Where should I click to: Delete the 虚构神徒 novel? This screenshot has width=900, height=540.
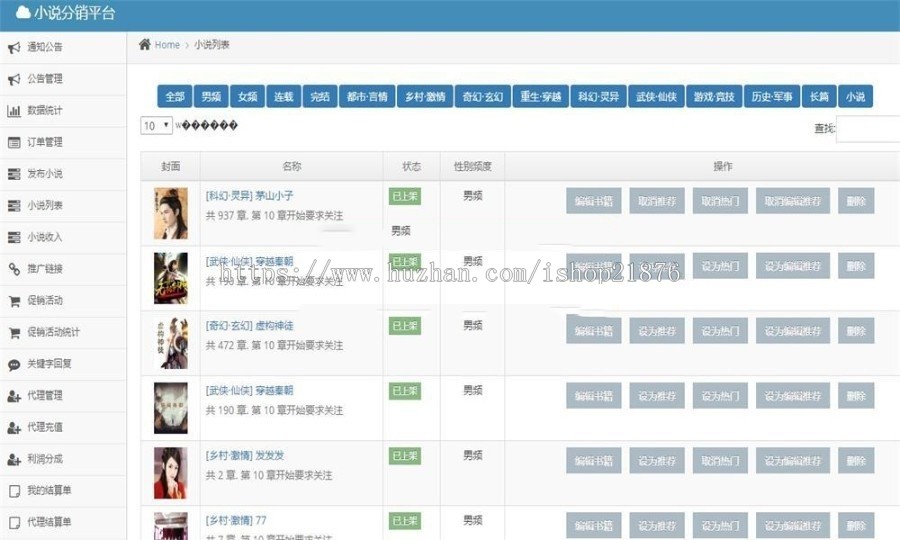(x=856, y=331)
